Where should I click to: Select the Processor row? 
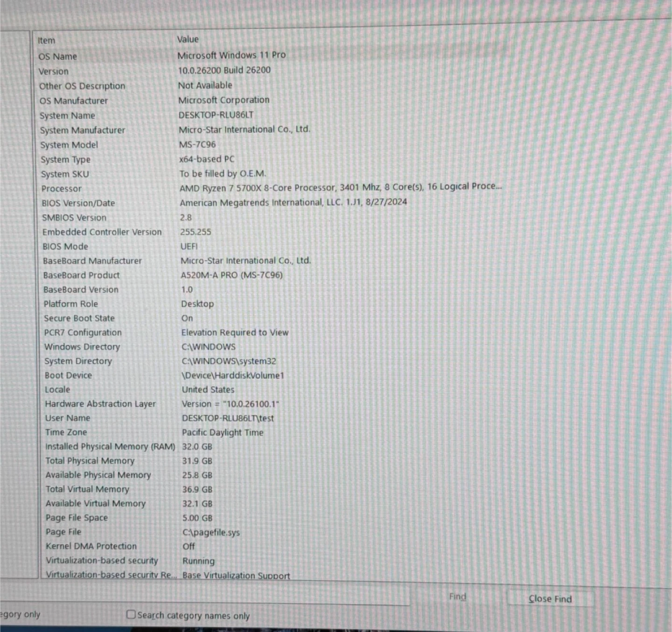(62, 188)
